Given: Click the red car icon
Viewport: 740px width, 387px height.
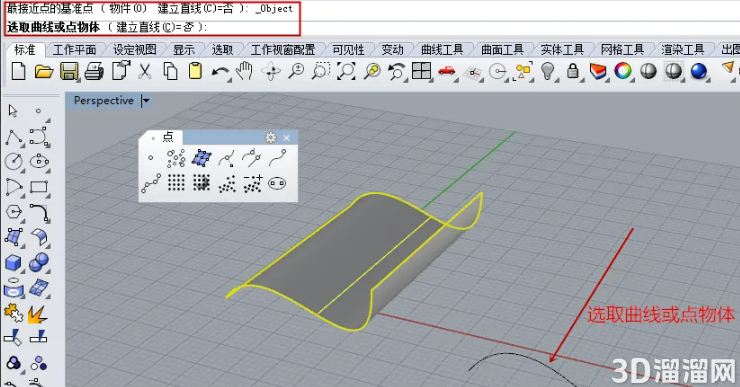Looking at the screenshot, I should [446, 72].
